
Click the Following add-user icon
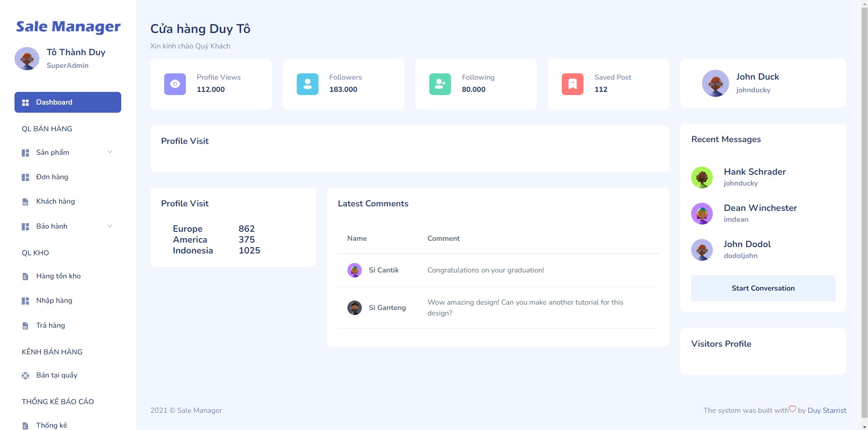[x=440, y=84]
